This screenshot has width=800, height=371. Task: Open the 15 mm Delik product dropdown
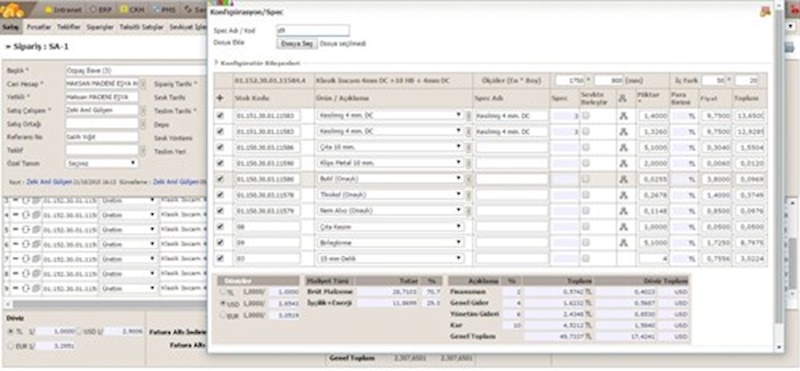point(390,258)
